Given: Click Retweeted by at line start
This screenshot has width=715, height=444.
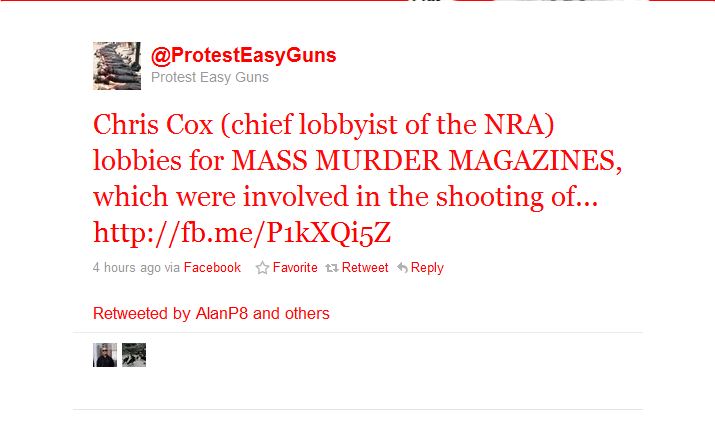Looking at the screenshot, I should tap(141, 314).
